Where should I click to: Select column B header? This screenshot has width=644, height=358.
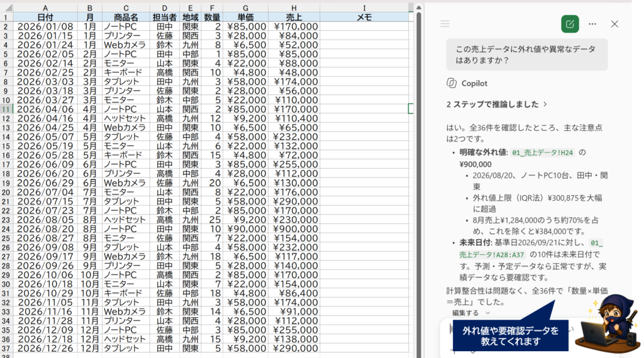click(89, 8)
